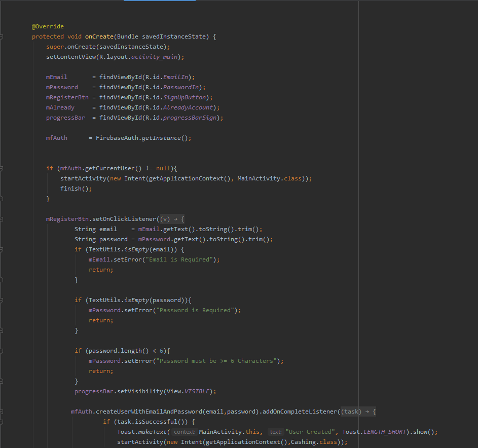Click the PasswordIn resource id
Image resolution: width=478 pixels, height=448 pixels.
181,87
